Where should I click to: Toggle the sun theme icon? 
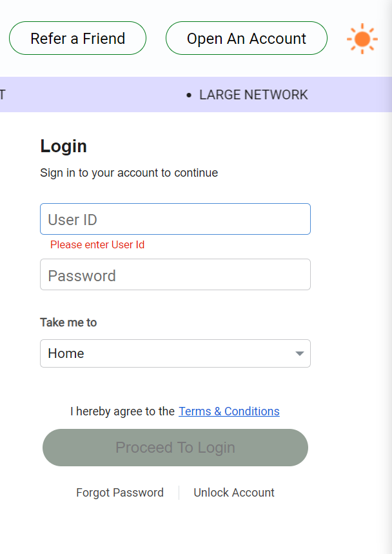click(x=362, y=39)
